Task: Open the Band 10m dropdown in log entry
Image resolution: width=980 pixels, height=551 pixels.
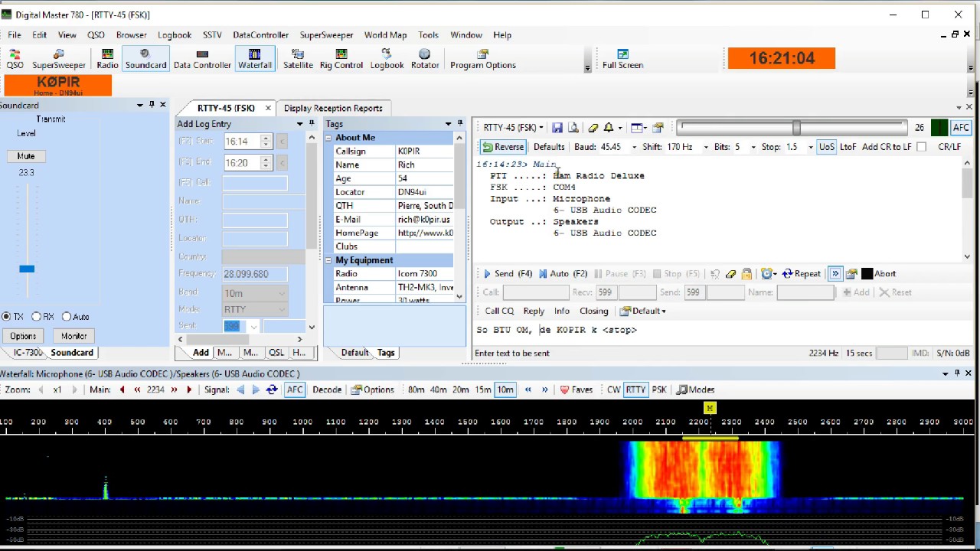Action: [282, 292]
